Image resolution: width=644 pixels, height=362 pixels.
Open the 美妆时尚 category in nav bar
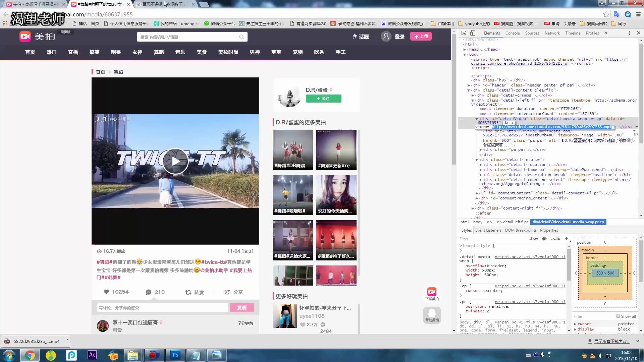coord(228,52)
